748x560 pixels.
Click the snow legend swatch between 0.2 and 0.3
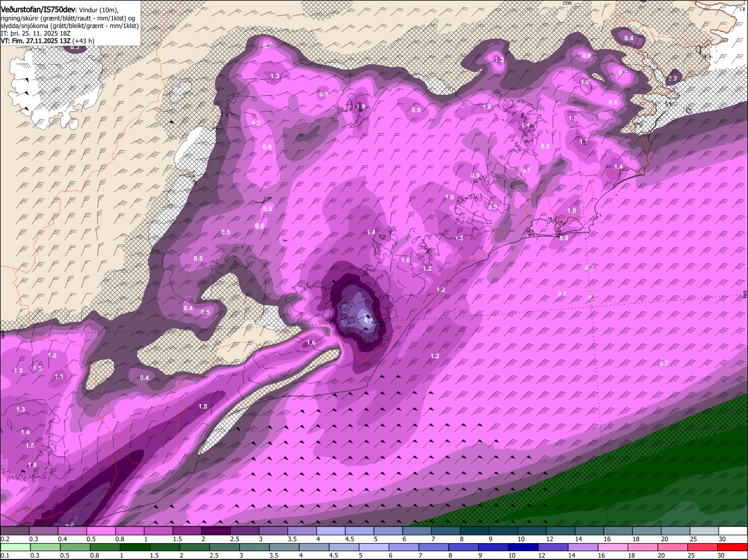tap(15, 531)
